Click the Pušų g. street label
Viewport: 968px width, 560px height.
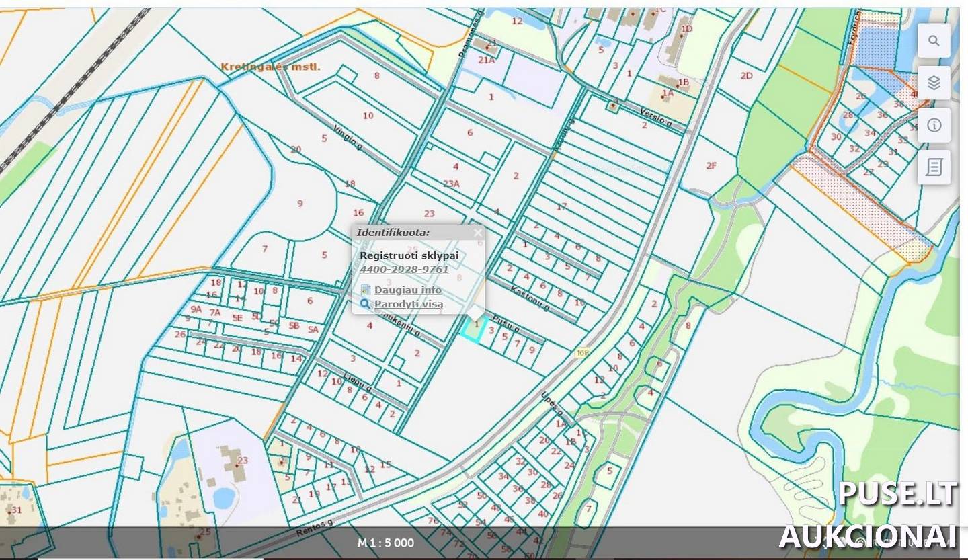coord(506,324)
